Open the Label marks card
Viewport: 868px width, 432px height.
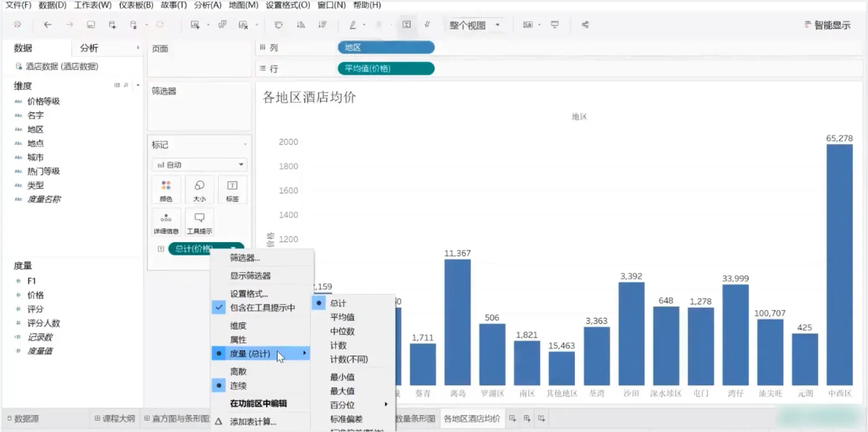pos(232,190)
